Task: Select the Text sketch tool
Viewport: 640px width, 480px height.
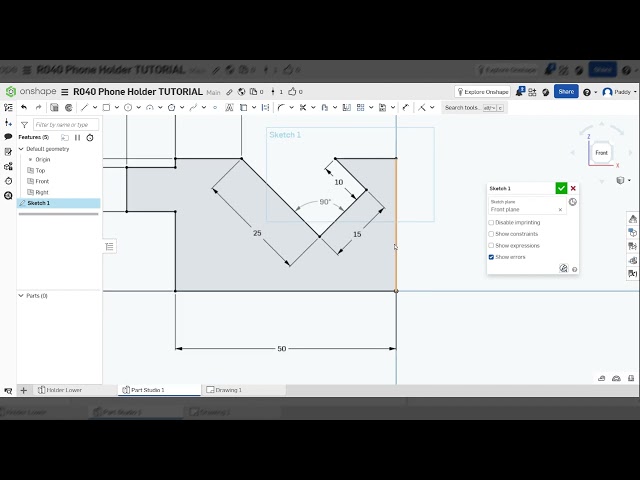Action: point(229,107)
